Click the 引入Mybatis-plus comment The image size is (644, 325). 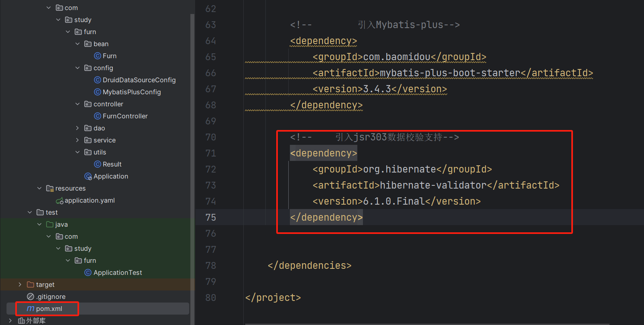coord(375,25)
